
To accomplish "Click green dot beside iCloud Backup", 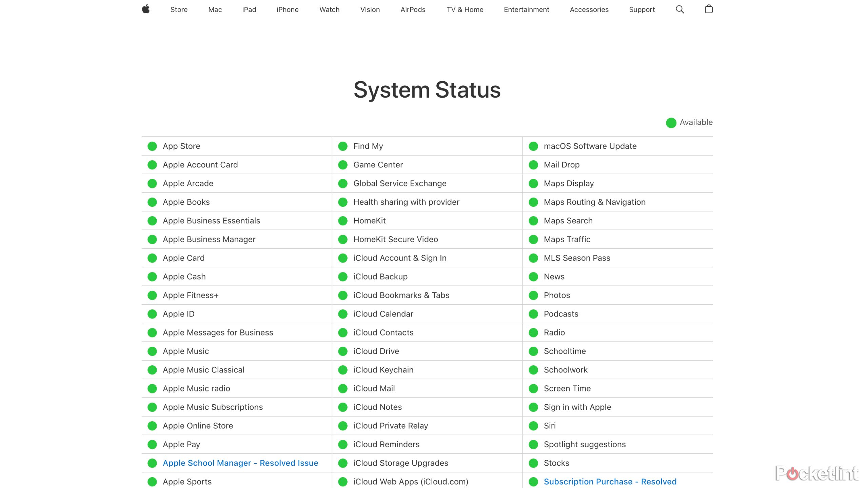I will coord(343,277).
